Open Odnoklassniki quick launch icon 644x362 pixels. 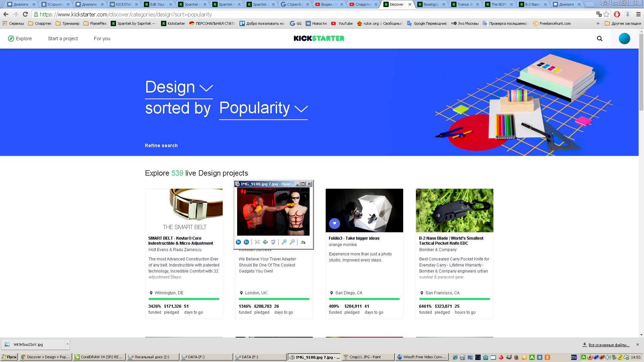547,357
